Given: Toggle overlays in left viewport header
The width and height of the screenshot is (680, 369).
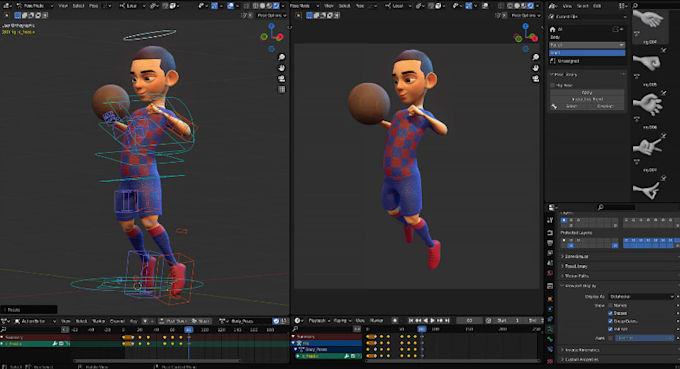Looking at the screenshot, I should [x=230, y=6].
